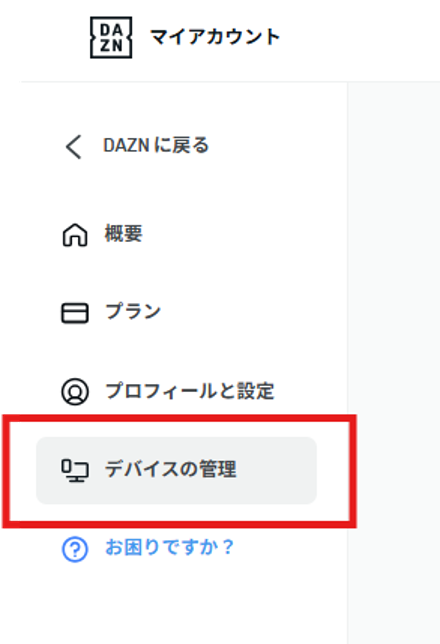Click the back chevron beside DAZN に戻る
440x644 pixels.
[74, 147]
